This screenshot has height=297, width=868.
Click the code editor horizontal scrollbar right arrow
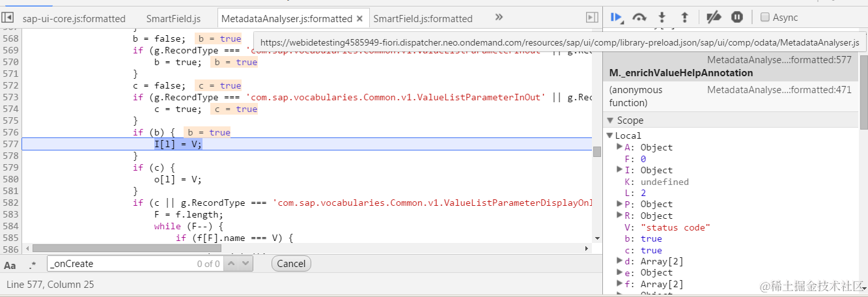tap(587, 248)
